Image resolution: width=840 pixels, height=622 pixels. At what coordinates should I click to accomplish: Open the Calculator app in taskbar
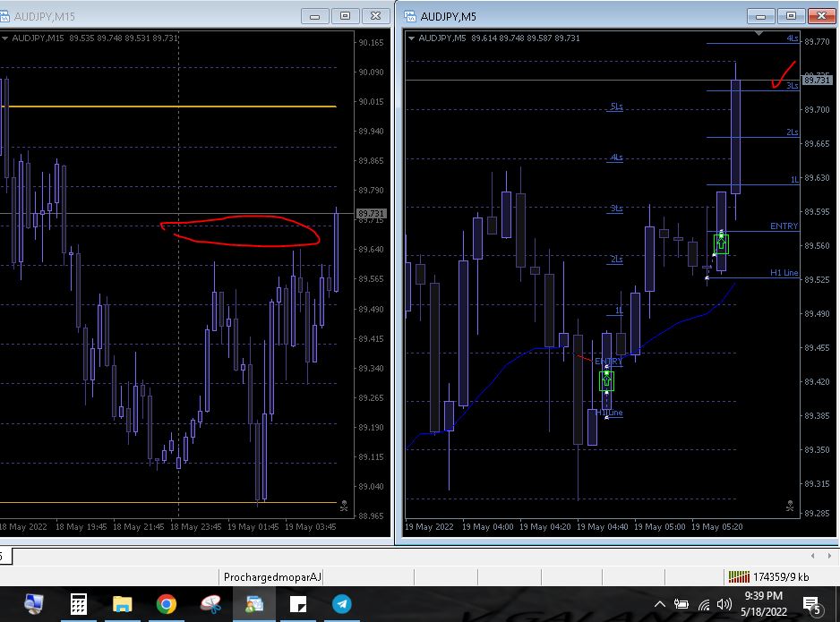78,604
